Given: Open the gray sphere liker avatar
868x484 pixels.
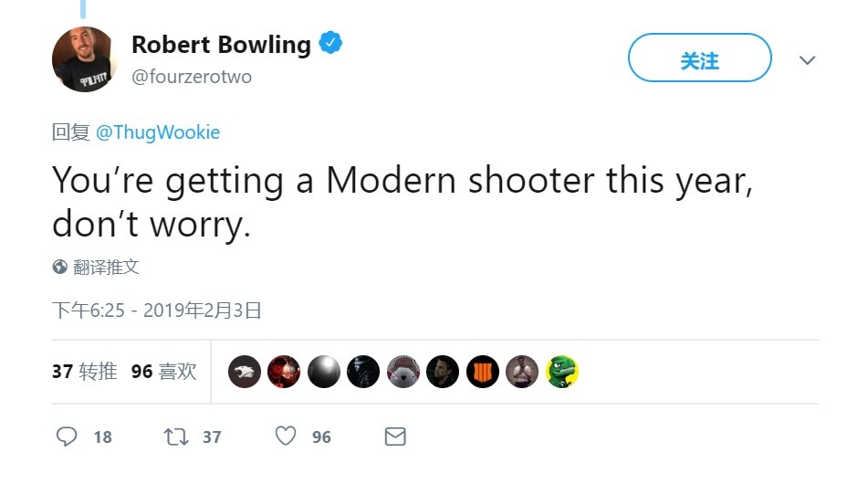Looking at the screenshot, I should [324, 372].
